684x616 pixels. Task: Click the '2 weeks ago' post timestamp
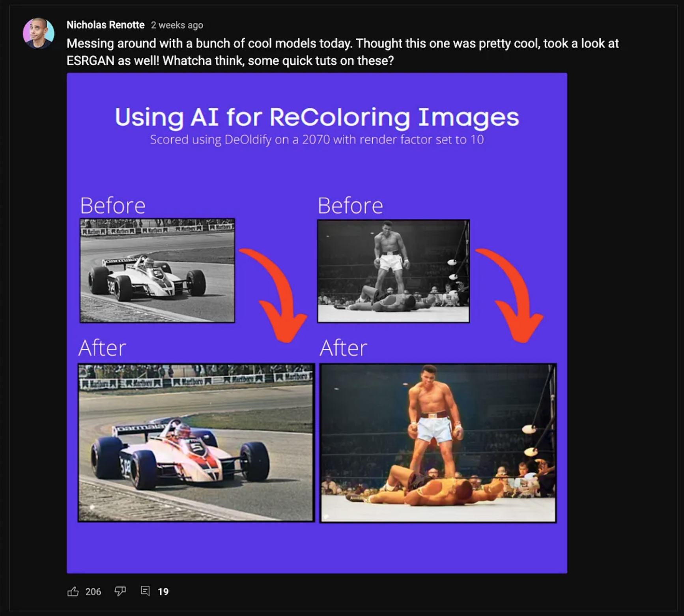click(177, 25)
